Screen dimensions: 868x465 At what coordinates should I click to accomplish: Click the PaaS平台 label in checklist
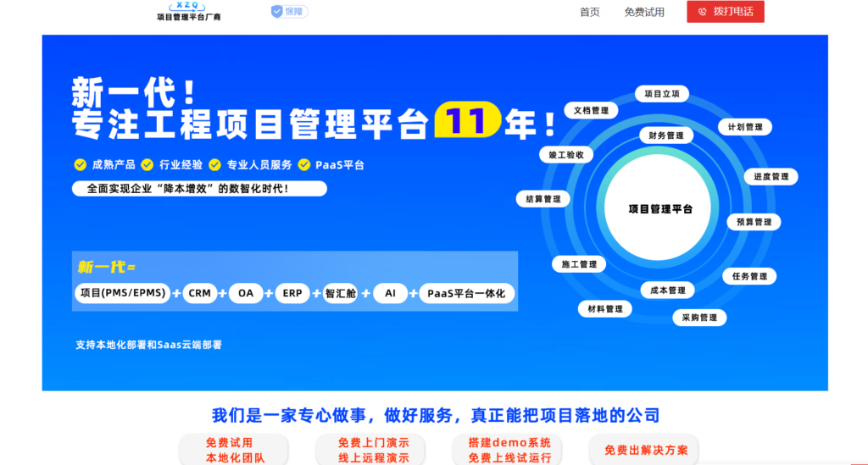pyautogui.click(x=340, y=165)
